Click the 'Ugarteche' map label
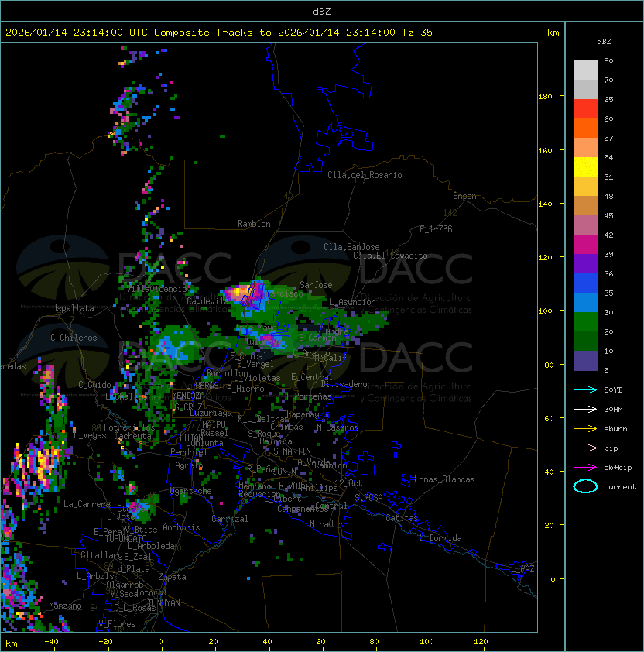The height and width of the screenshot is (652, 644). pos(191,492)
